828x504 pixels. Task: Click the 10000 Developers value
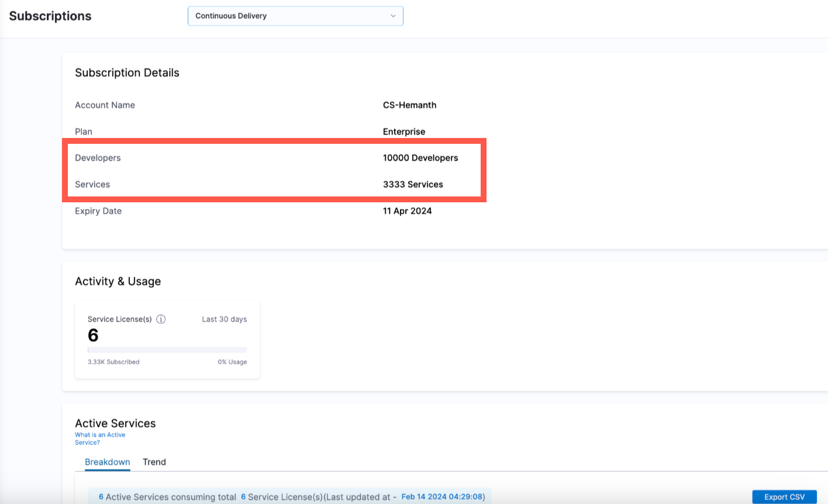420,158
